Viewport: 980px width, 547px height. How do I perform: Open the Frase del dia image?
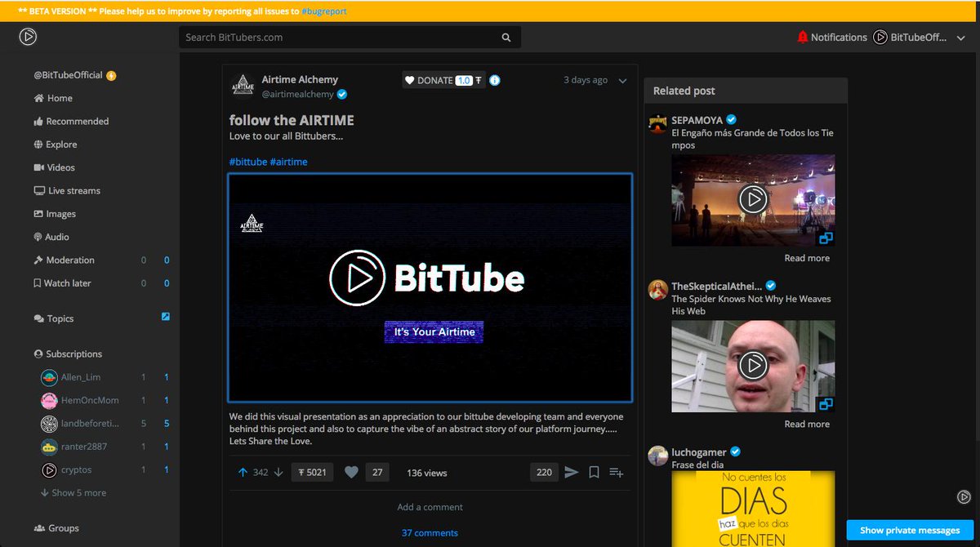753,509
